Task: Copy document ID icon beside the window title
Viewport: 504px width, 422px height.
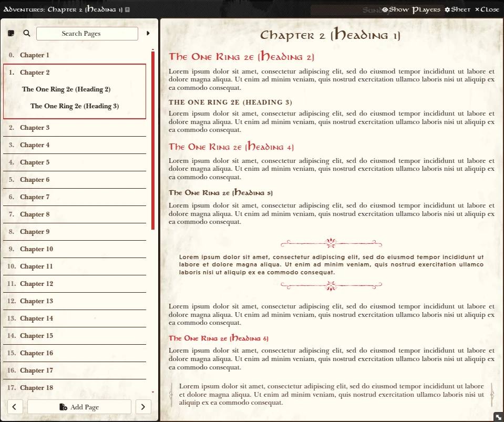Action: coord(127,9)
